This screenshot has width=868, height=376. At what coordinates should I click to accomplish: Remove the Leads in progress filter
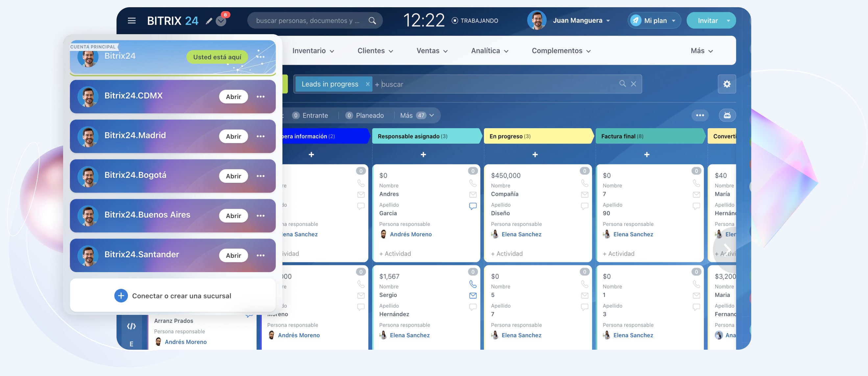coord(368,84)
